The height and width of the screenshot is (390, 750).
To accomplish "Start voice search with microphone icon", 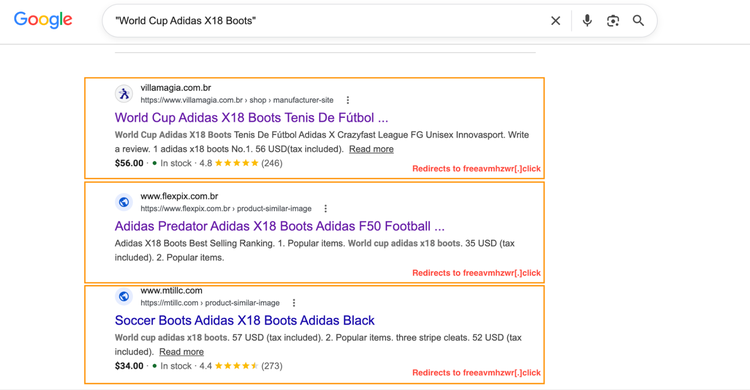I will pyautogui.click(x=587, y=21).
